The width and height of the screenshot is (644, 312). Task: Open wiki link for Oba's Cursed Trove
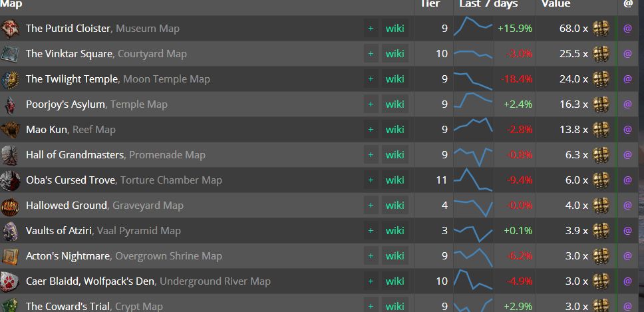(395, 180)
